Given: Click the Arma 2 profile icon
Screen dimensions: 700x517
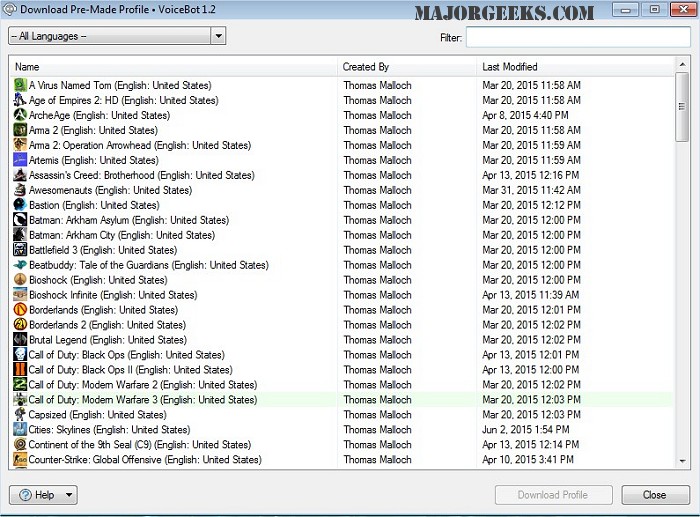Looking at the screenshot, I should (20, 130).
